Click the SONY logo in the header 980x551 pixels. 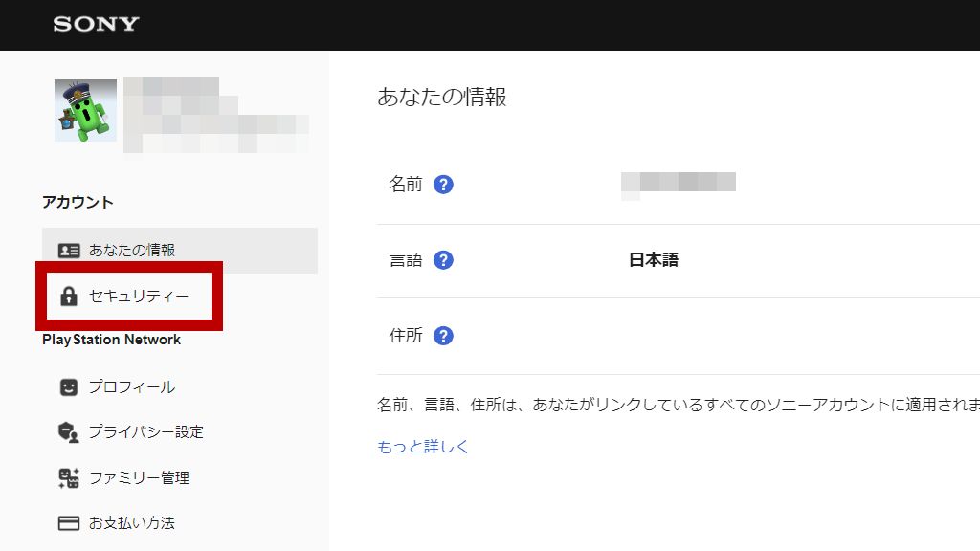click(96, 24)
